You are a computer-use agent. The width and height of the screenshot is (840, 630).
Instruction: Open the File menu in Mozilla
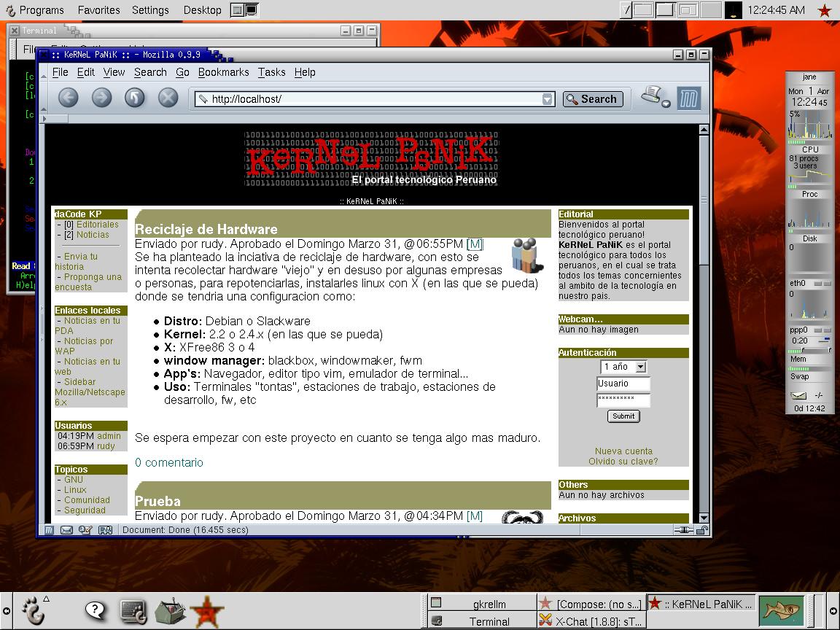60,72
